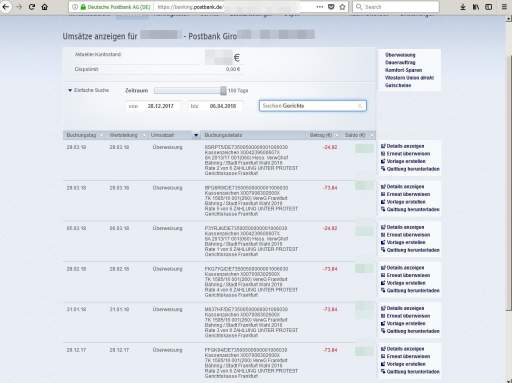Erneut überweisen for the 28.12.17 transaction
This screenshot has width=512, height=383.
pyautogui.click(x=405, y=356)
